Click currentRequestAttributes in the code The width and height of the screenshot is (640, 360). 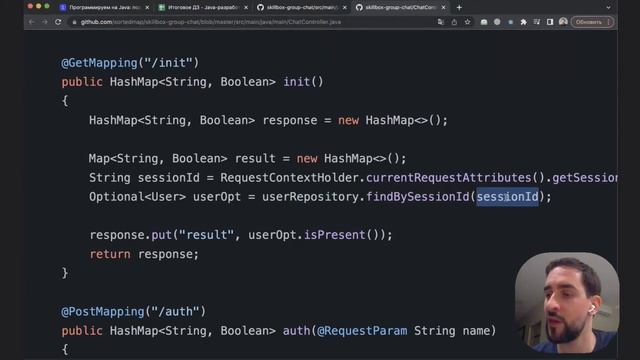[x=449, y=178]
